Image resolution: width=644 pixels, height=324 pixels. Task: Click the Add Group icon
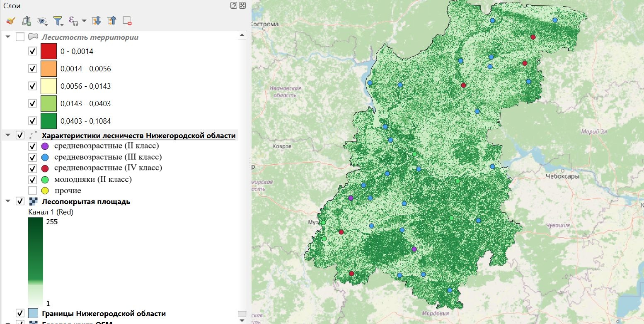27,20
